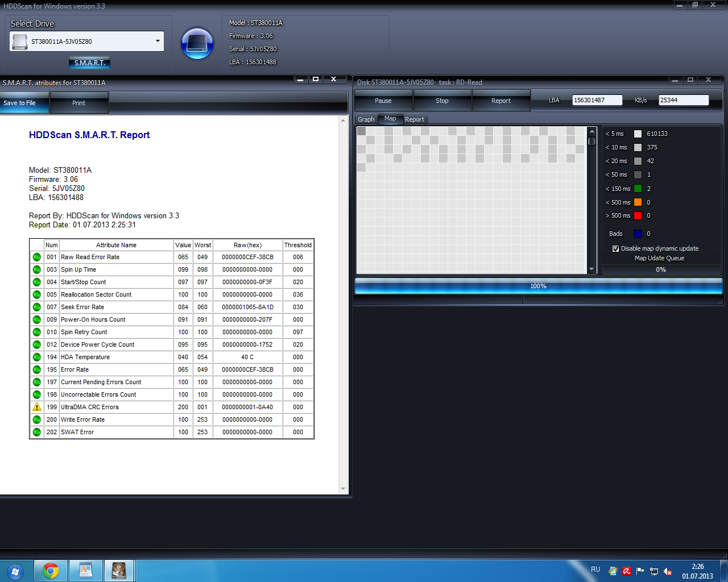Click the green < 150 ms color swatch

click(638, 189)
